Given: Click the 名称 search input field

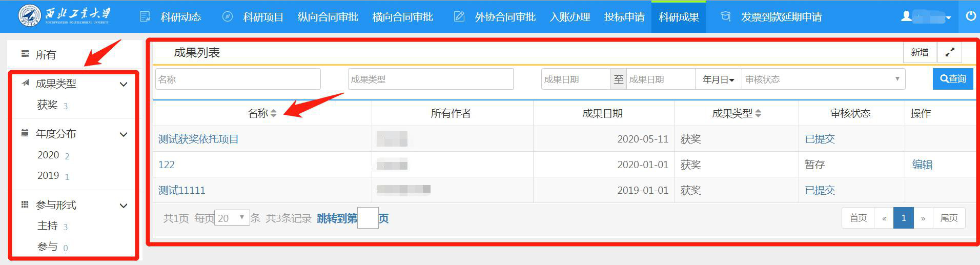Looking at the screenshot, I should coord(238,79).
